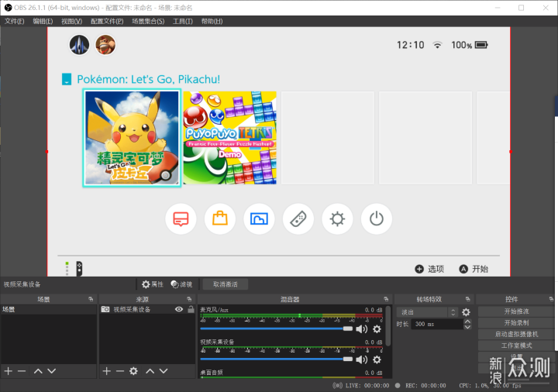Move source down with arrow icon
558x392 pixels.
[164, 371]
